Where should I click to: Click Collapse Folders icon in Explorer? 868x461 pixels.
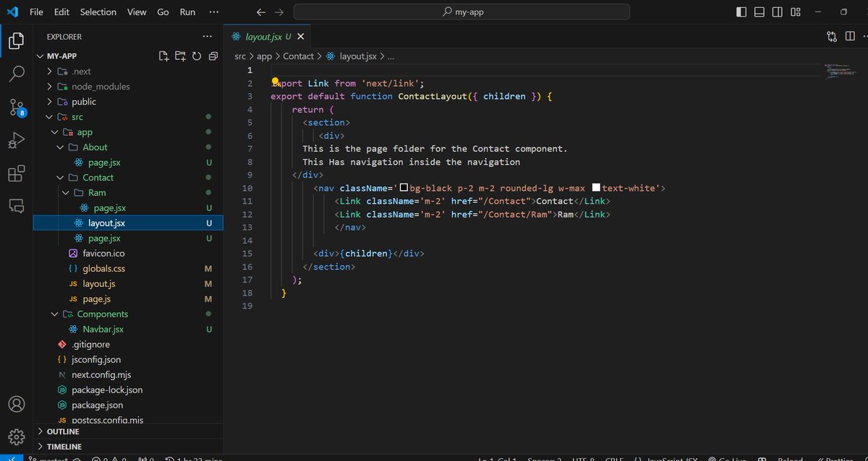(x=213, y=56)
